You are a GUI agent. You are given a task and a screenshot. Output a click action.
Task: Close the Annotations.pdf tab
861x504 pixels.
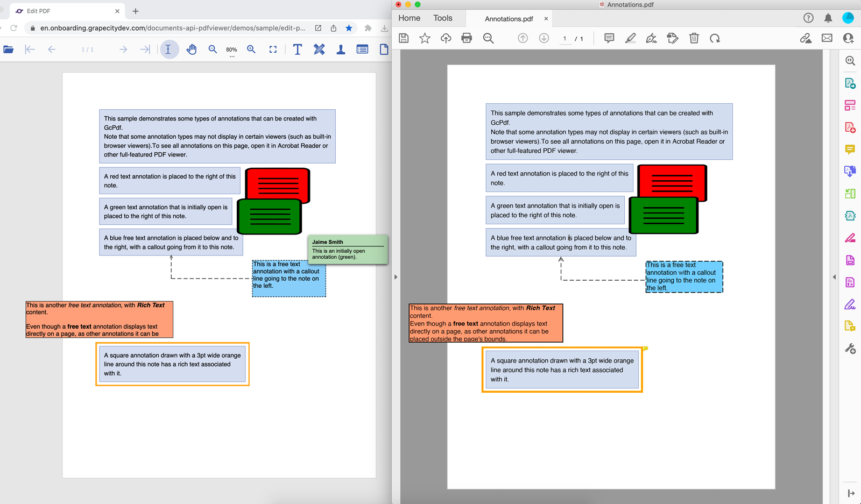546,19
